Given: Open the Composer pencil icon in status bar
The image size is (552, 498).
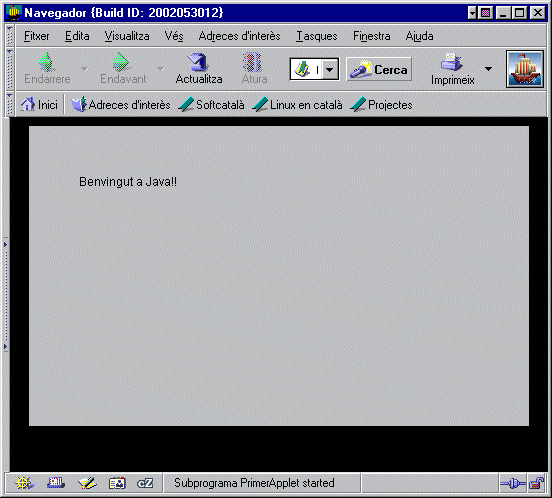Looking at the screenshot, I should (x=87, y=483).
